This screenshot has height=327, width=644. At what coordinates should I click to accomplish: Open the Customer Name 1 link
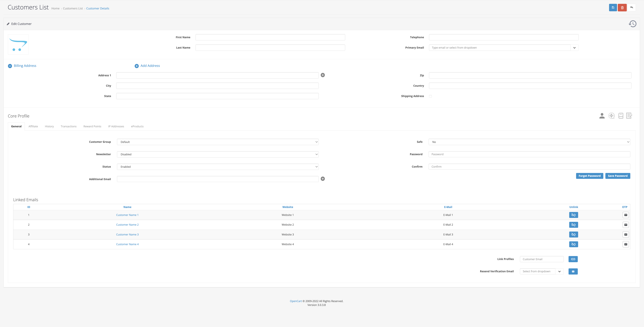(127, 215)
